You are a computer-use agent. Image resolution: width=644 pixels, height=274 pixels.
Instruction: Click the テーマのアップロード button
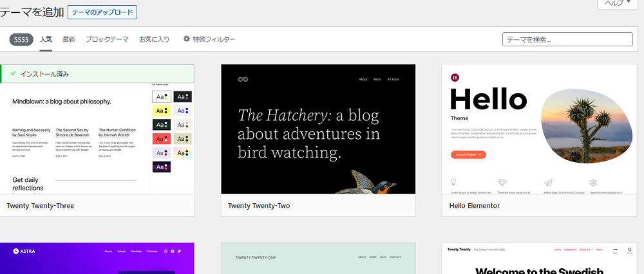point(103,12)
